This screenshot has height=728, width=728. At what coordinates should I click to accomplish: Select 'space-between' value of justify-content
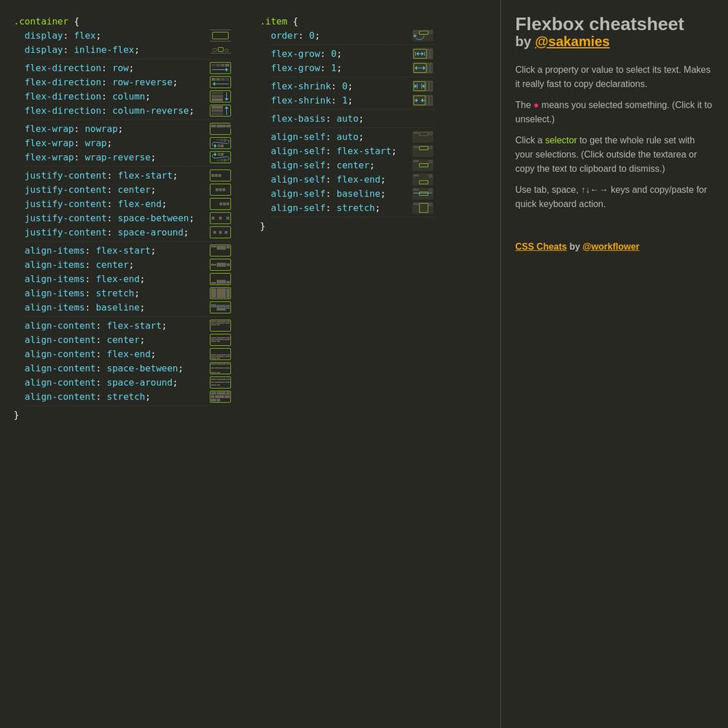pos(153,218)
